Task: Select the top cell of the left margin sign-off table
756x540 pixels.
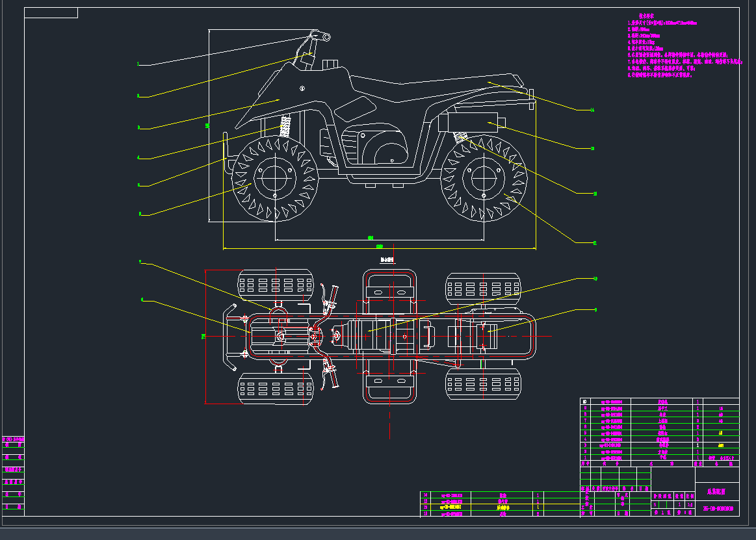Action: (x=13, y=440)
